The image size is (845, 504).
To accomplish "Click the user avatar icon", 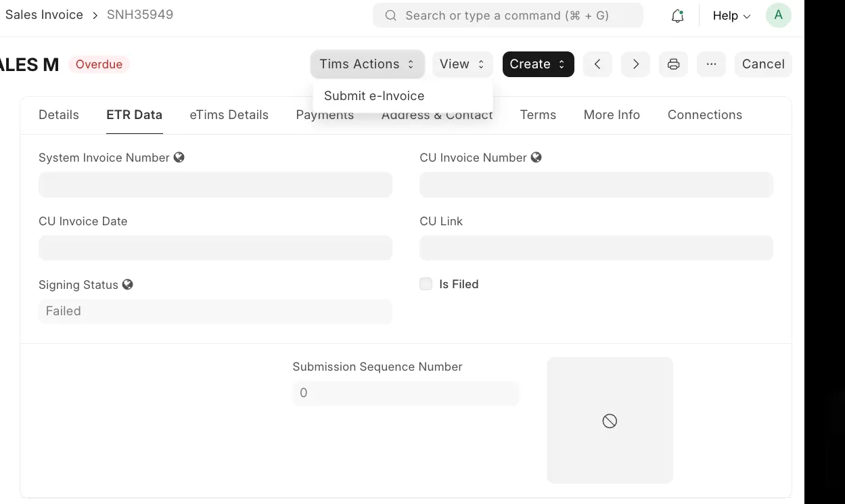I will 778,16.
